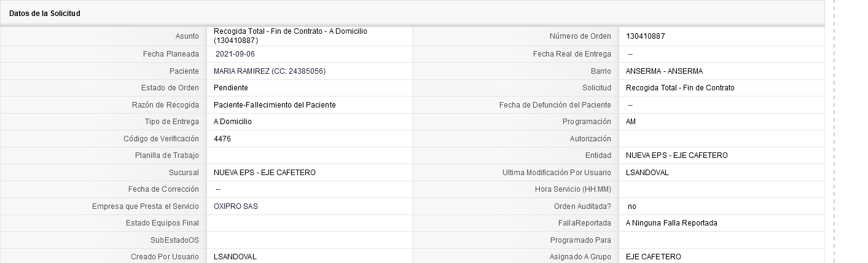Screen dimensions: 868x263
Task: Click Razón de Recogida Paciente-Fallecimiento value
Action: (275, 105)
